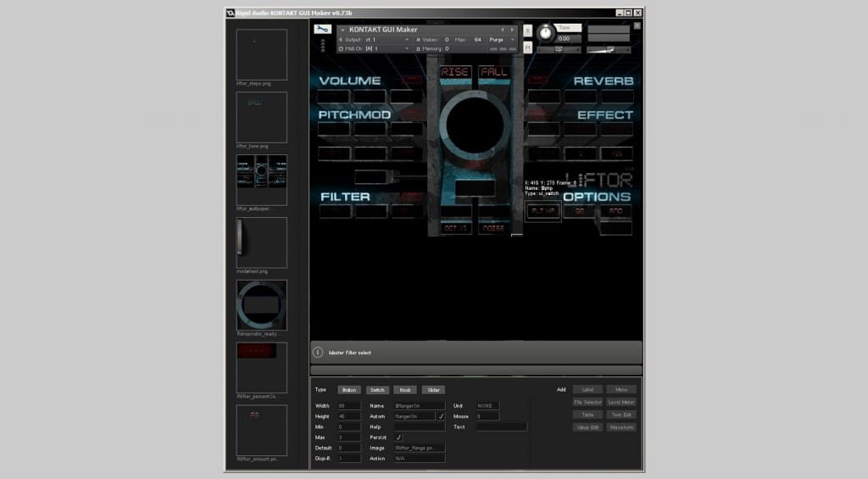
Task: Click the first display box under REVERB
Action: pos(543,97)
